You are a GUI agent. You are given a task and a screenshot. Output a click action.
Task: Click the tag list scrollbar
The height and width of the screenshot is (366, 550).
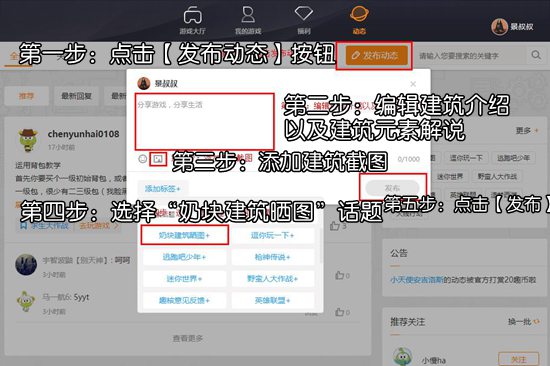point(321,246)
